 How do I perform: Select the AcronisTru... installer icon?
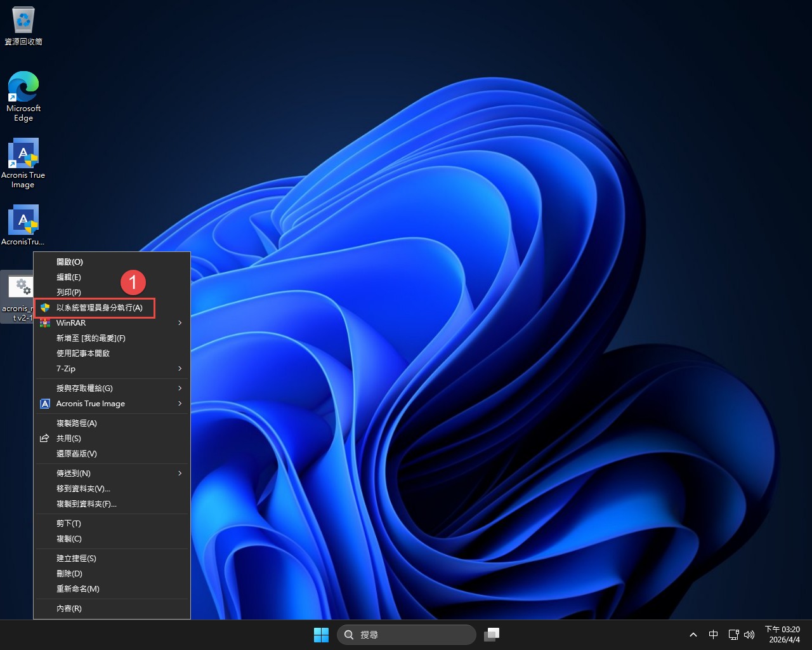pos(23,221)
